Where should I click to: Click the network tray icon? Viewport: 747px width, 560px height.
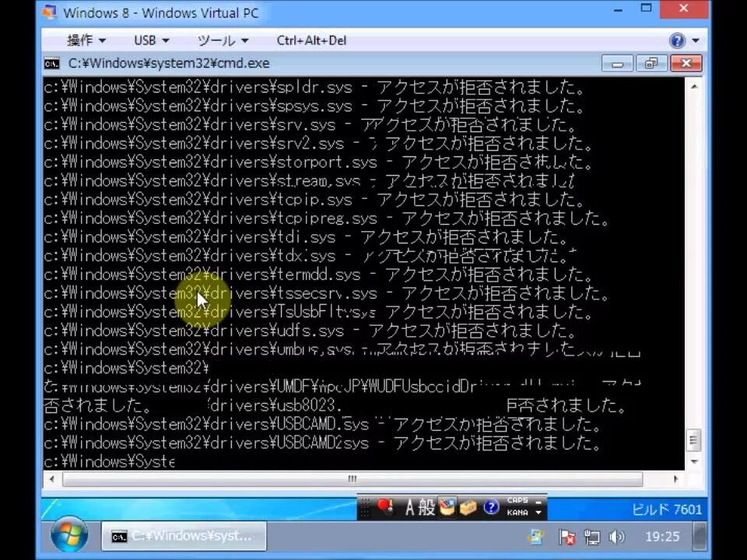tap(591, 537)
